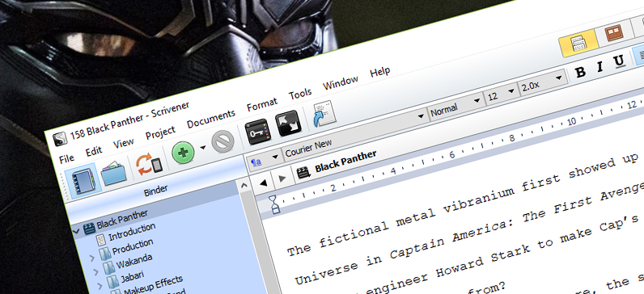
Task: Select the Wakanda folder in binder
Action: click(134, 261)
